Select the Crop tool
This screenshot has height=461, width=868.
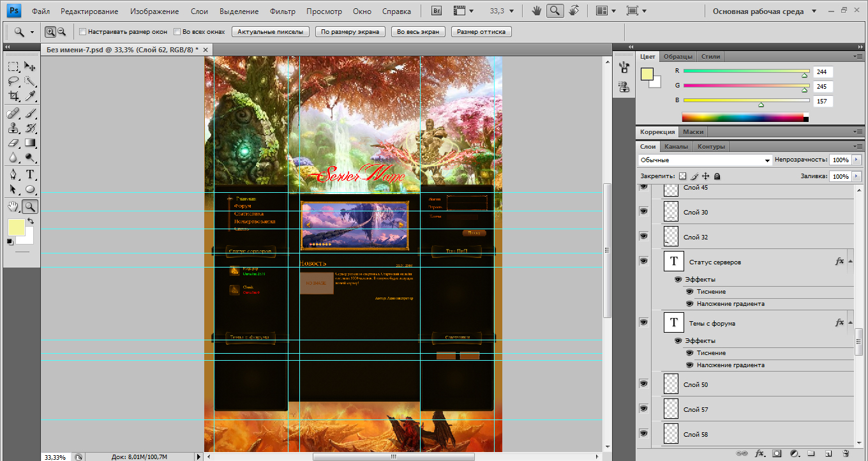tap(13, 96)
